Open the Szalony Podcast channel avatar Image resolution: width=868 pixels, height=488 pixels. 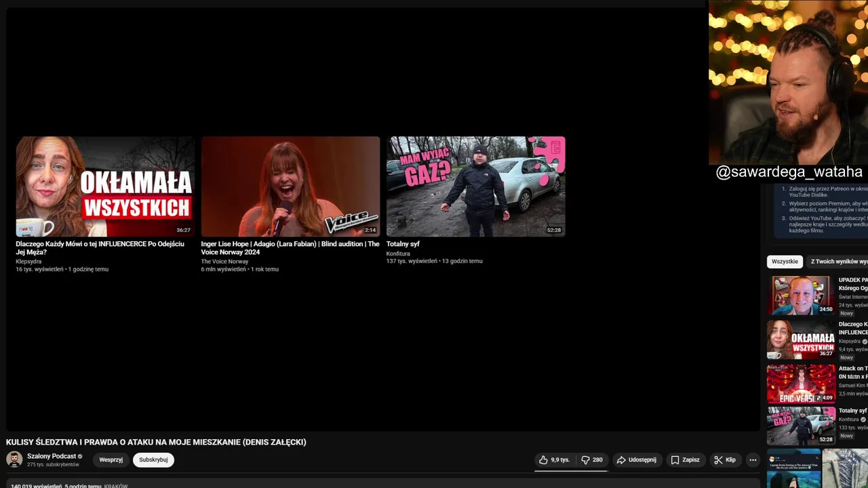[14, 460]
